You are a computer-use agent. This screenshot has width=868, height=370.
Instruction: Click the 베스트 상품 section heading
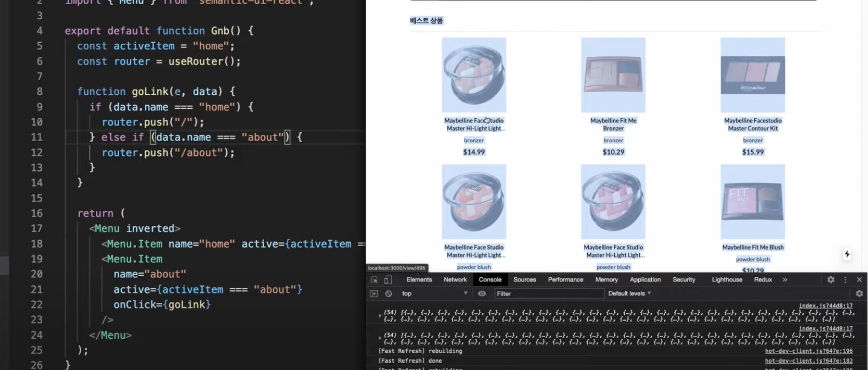click(x=426, y=21)
